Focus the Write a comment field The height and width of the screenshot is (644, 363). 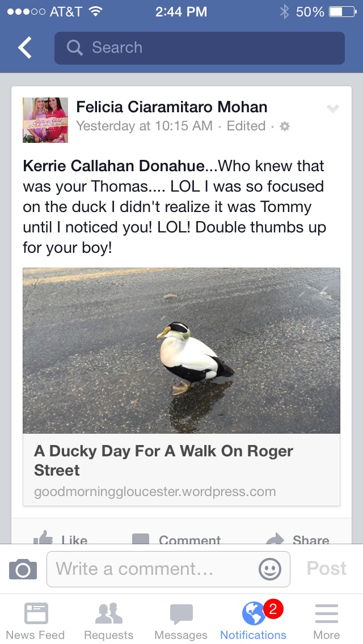pos(153,569)
